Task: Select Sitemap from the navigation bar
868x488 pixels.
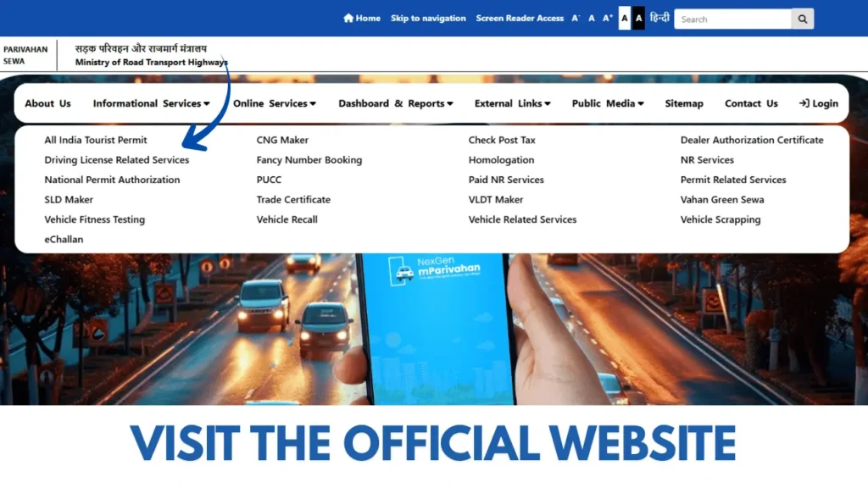Action: (x=684, y=103)
